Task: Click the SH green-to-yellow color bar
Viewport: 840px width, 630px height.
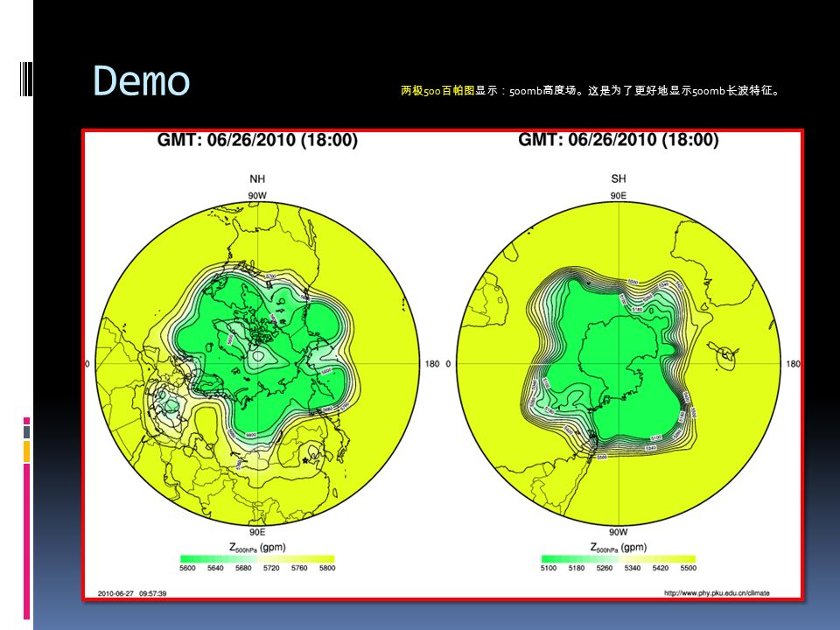Action: [619, 559]
